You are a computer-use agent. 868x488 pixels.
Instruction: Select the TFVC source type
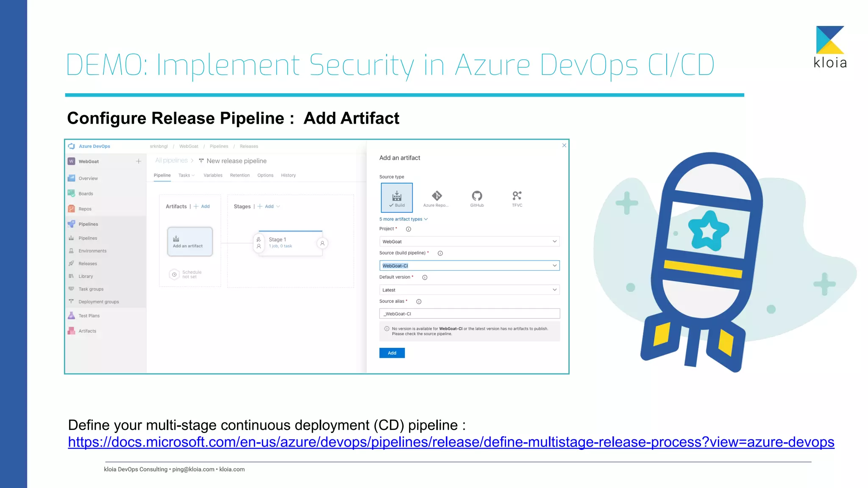tap(517, 198)
